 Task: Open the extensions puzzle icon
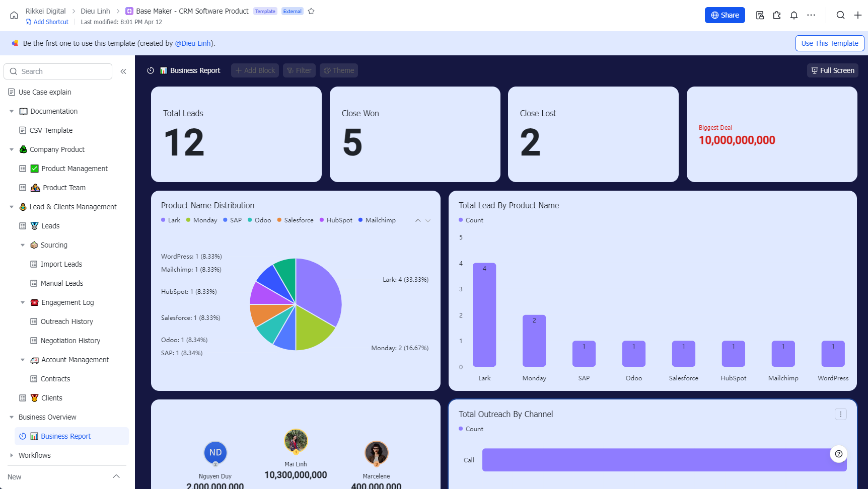click(x=777, y=15)
